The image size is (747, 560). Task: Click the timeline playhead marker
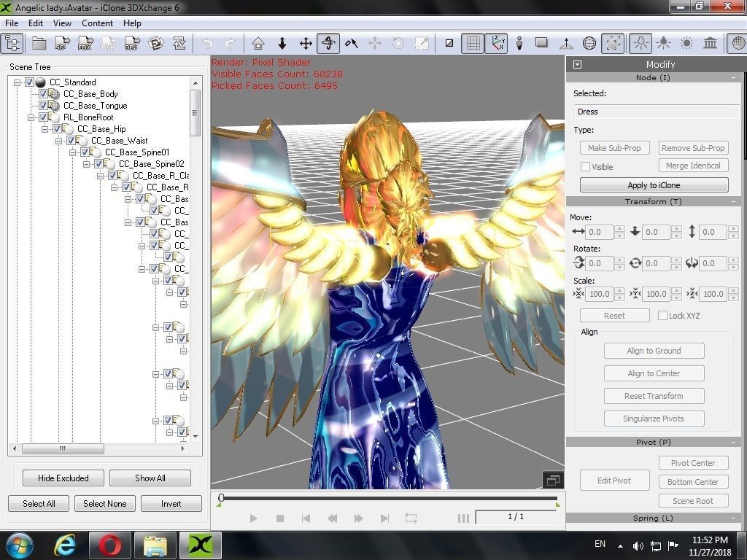click(x=221, y=498)
